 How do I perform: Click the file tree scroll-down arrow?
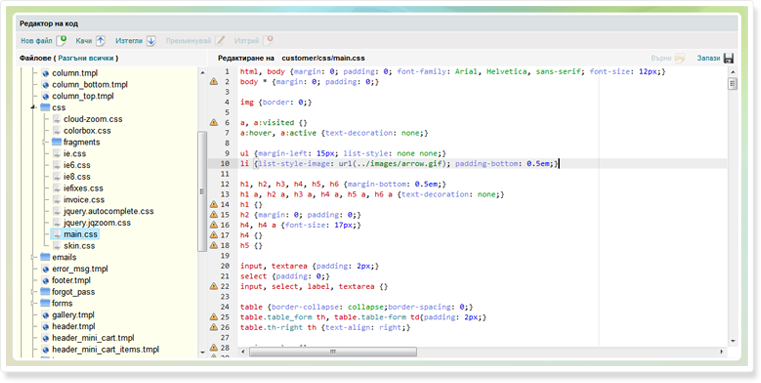[202, 353]
